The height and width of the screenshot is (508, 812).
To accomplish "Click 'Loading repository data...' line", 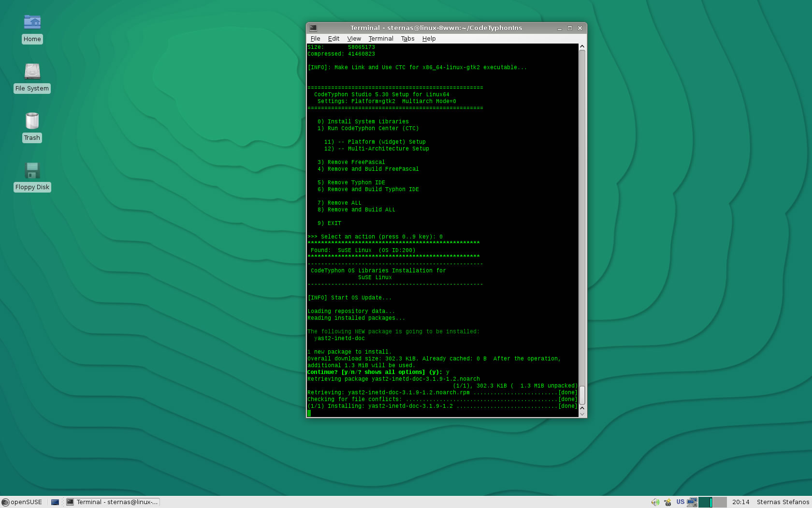I will tap(351, 312).
